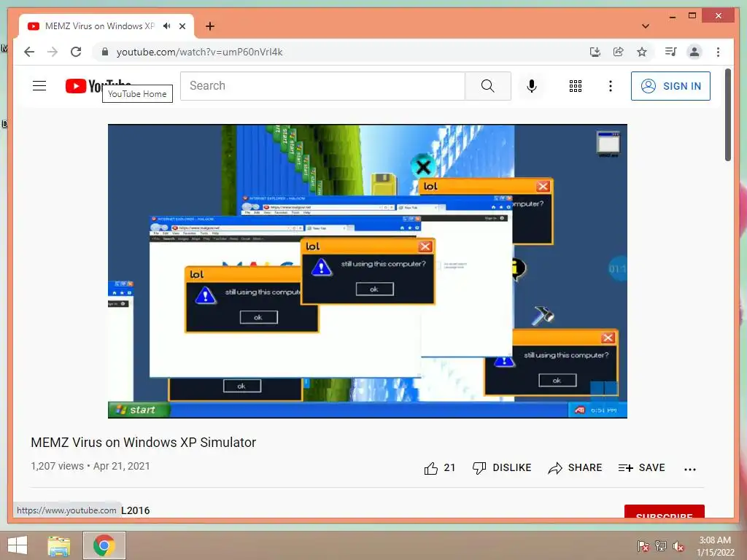Open the YouTube hamburger guide menu

pos(39,86)
